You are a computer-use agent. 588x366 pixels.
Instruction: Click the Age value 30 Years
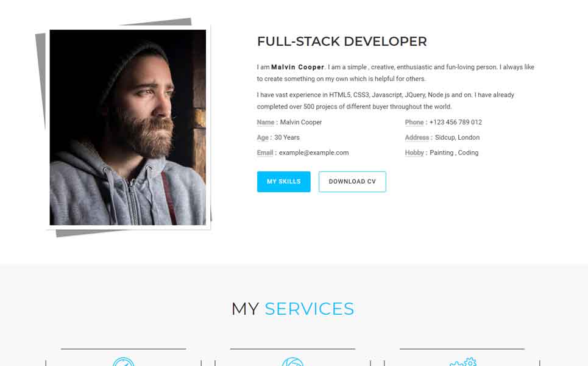pos(287,137)
